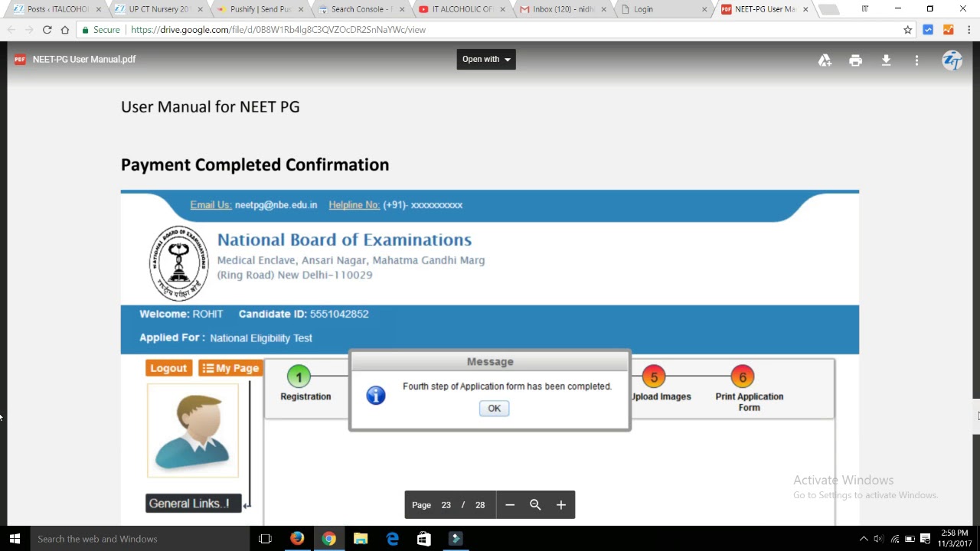Image resolution: width=980 pixels, height=551 pixels.
Task: Select step 6 Print Application Form
Action: click(742, 377)
